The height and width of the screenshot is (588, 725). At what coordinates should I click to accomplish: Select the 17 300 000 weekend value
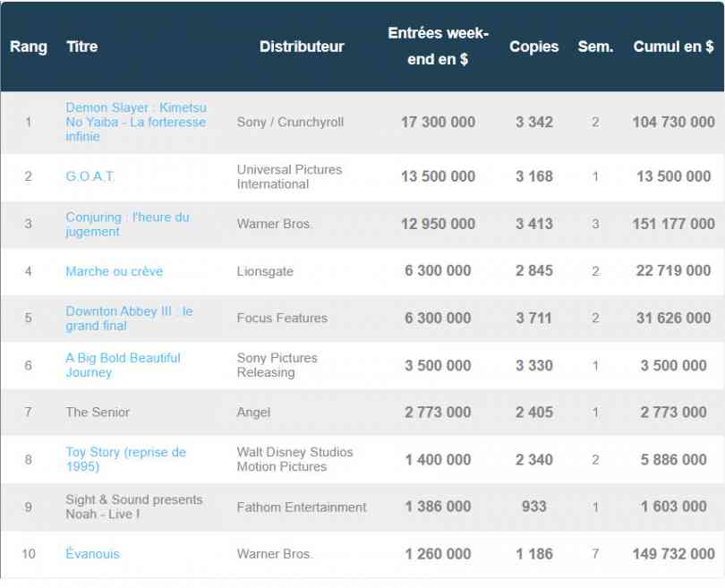coord(438,122)
